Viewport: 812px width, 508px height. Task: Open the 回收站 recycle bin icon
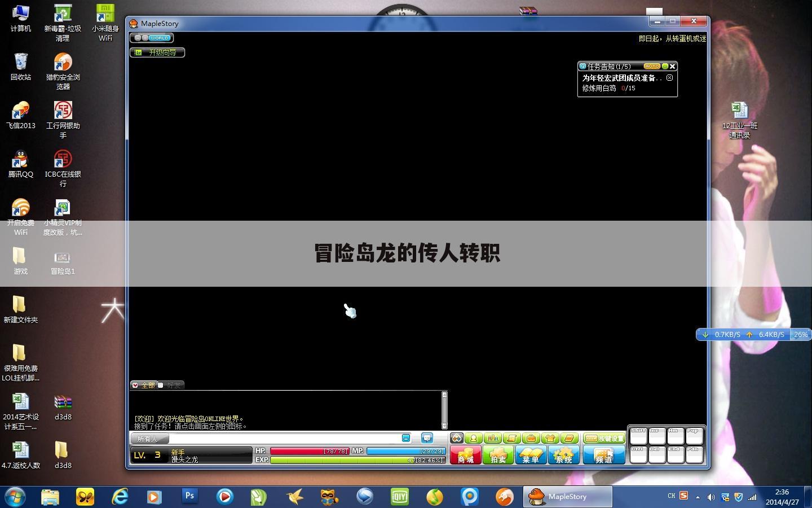[21, 67]
